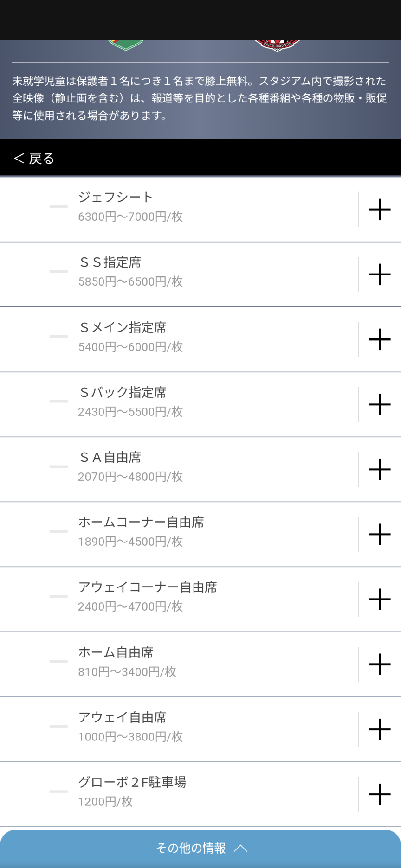This screenshot has height=868, width=401.
Task: Choose the ホーム自由席 seat label
Action: (x=116, y=652)
